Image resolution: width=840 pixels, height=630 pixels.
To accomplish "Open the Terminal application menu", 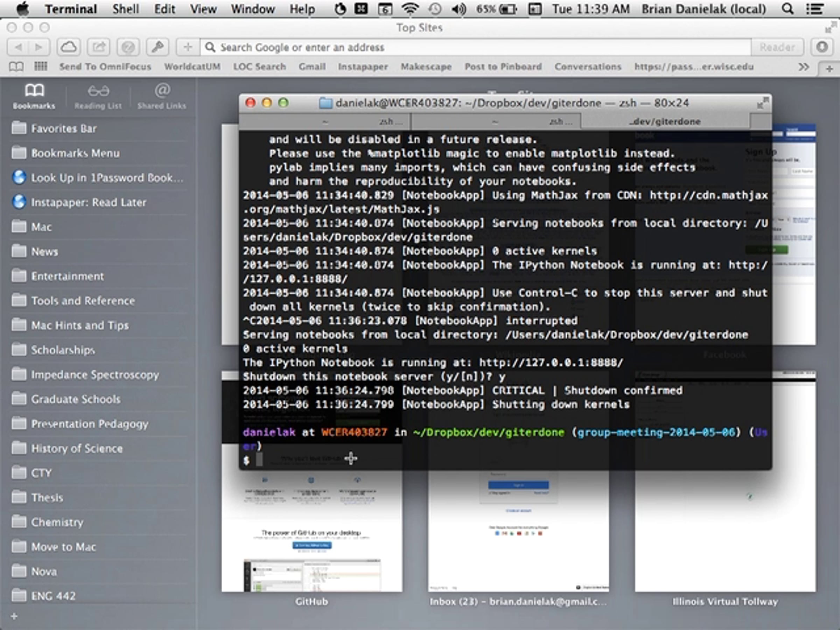I will (x=71, y=9).
